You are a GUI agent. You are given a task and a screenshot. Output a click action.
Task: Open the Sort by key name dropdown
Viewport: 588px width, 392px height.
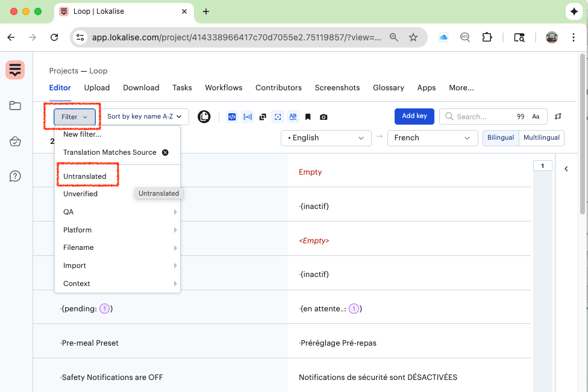[x=145, y=117]
